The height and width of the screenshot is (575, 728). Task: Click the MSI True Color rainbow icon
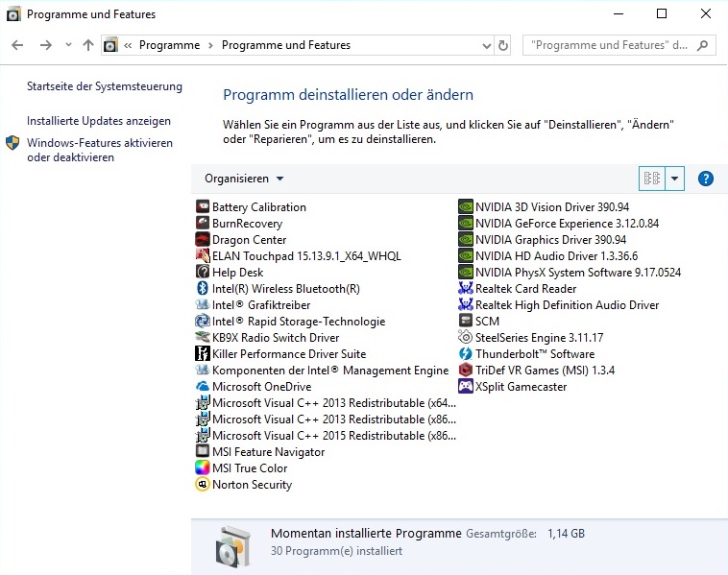point(203,467)
